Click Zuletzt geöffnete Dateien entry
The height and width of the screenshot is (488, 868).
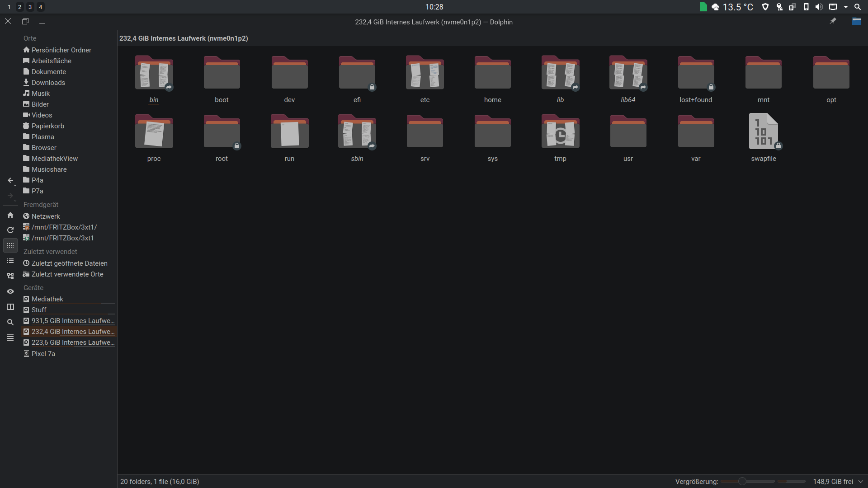click(x=69, y=263)
